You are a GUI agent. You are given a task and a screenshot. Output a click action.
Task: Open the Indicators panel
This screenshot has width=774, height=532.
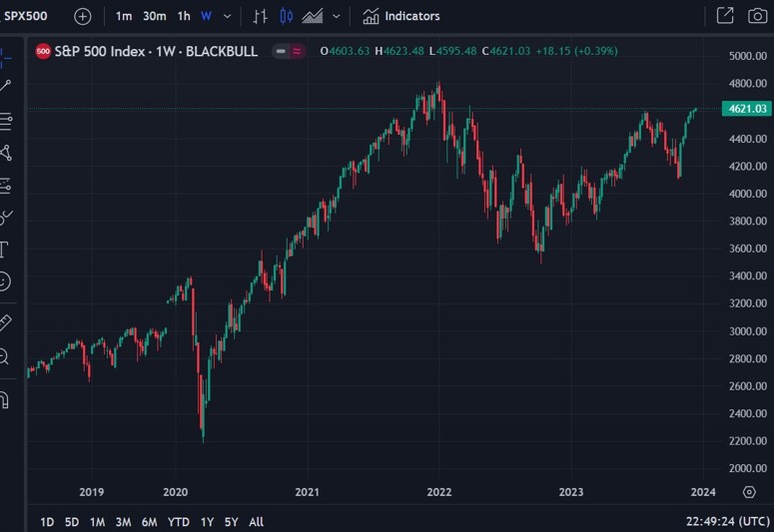[x=400, y=16]
